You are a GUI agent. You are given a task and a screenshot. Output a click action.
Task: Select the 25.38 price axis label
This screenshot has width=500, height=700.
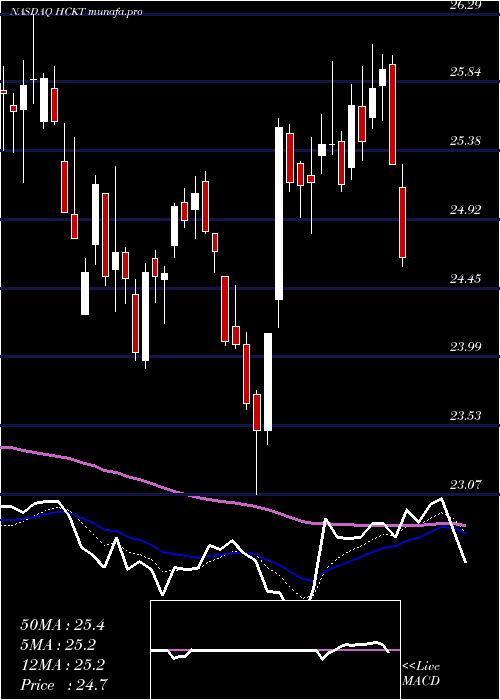pyautogui.click(x=466, y=141)
